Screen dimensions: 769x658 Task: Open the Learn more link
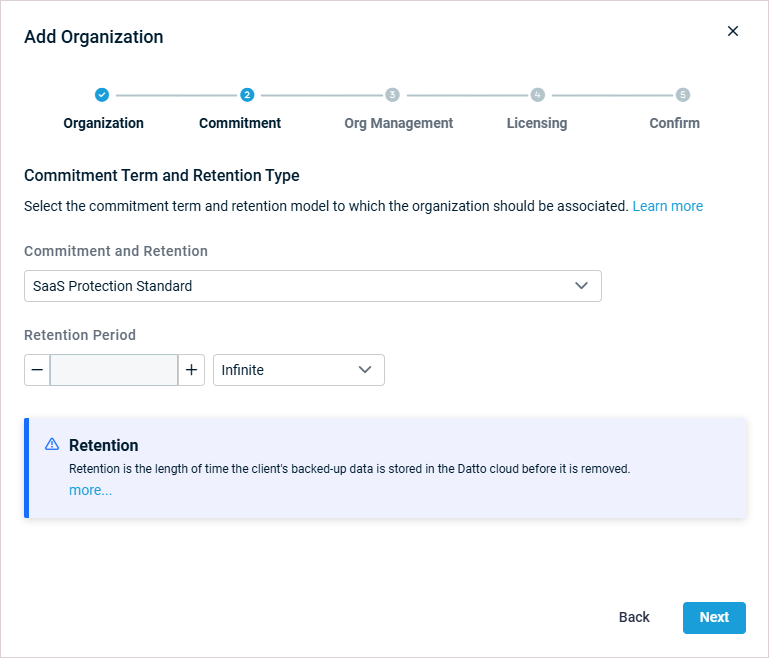point(667,206)
